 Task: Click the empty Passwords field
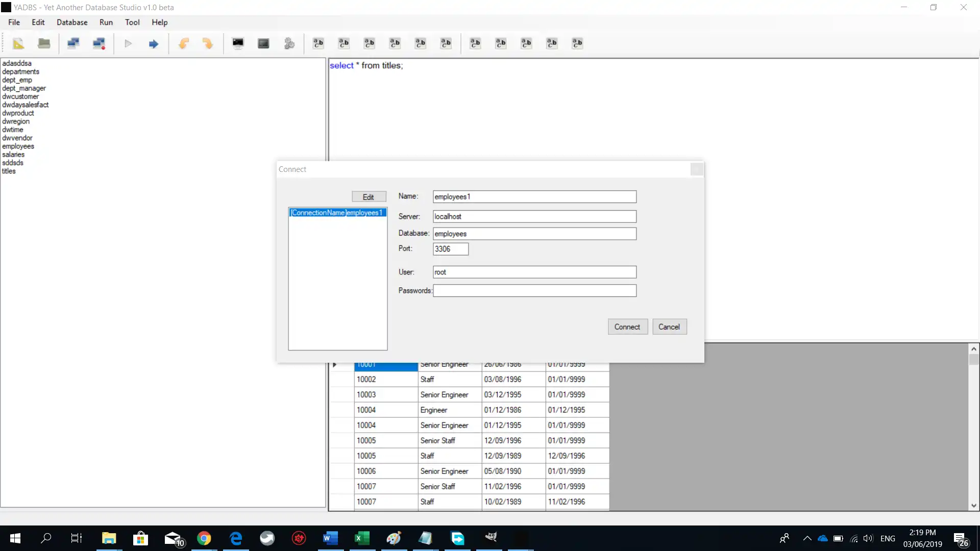tap(534, 291)
